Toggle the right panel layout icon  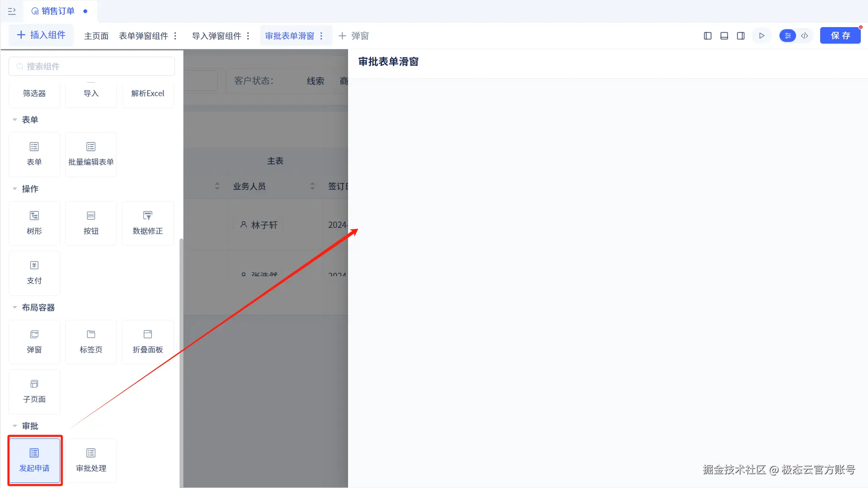coord(741,36)
